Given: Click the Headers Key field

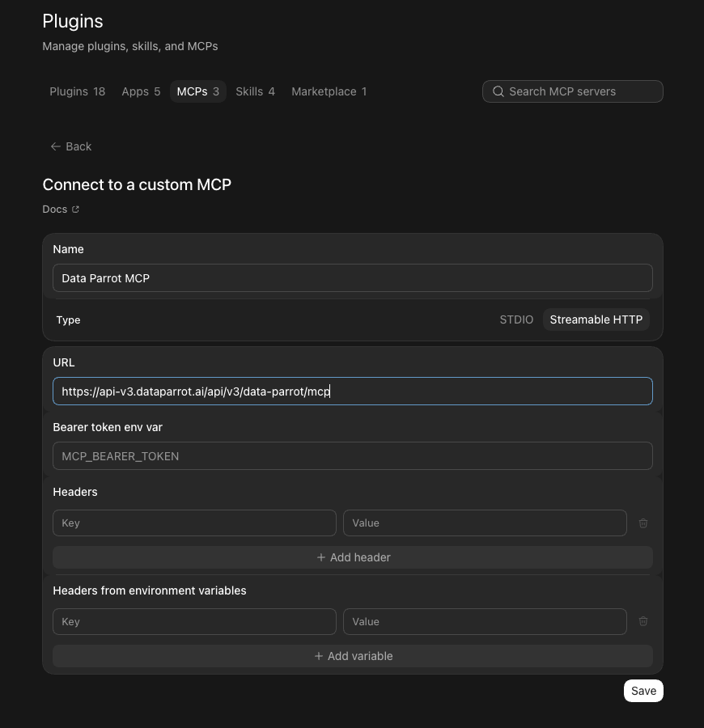Looking at the screenshot, I should [x=194, y=523].
